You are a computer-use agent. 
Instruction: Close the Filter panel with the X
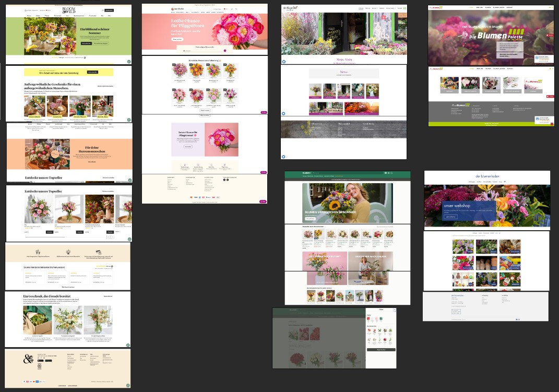pyautogui.click(x=394, y=310)
